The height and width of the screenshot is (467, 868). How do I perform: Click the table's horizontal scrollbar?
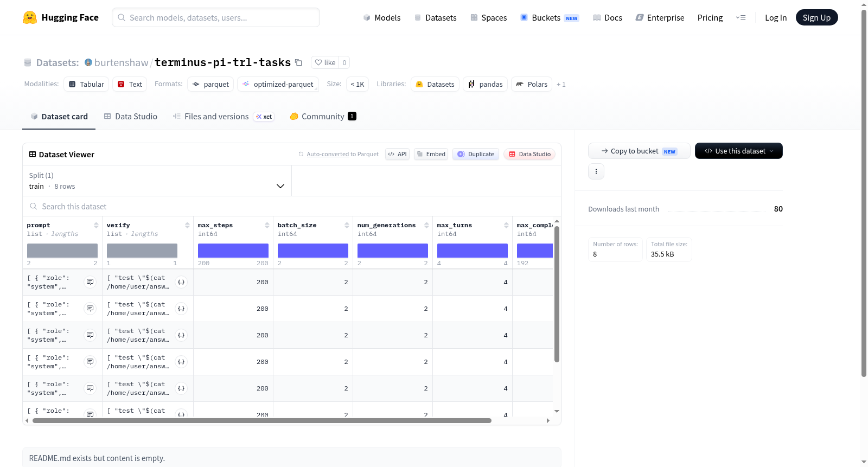[x=262, y=420]
